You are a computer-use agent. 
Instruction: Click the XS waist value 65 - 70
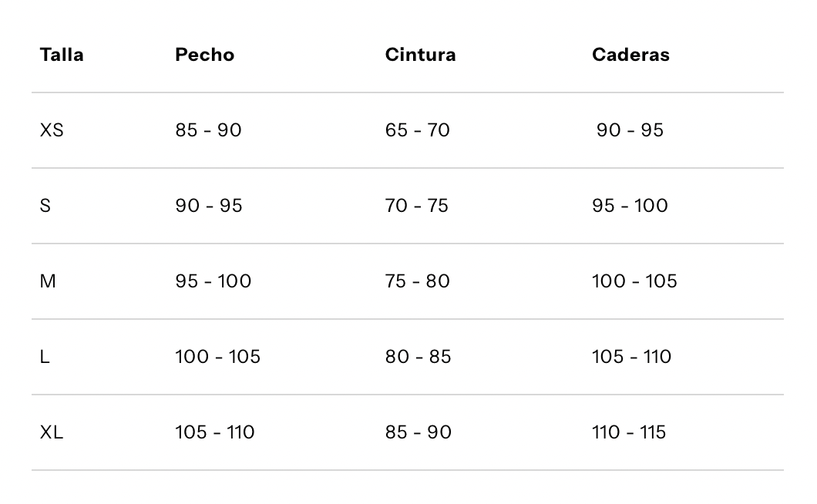coord(417,130)
